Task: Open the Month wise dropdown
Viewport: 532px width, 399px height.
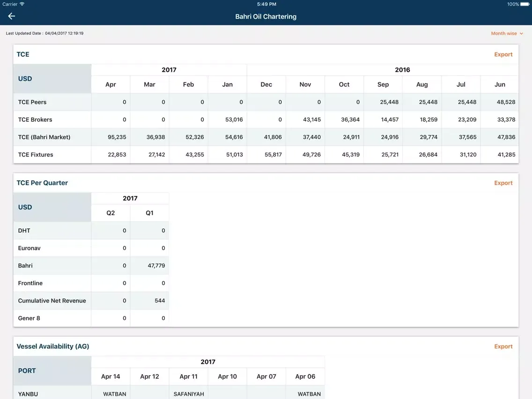Action: (x=507, y=33)
